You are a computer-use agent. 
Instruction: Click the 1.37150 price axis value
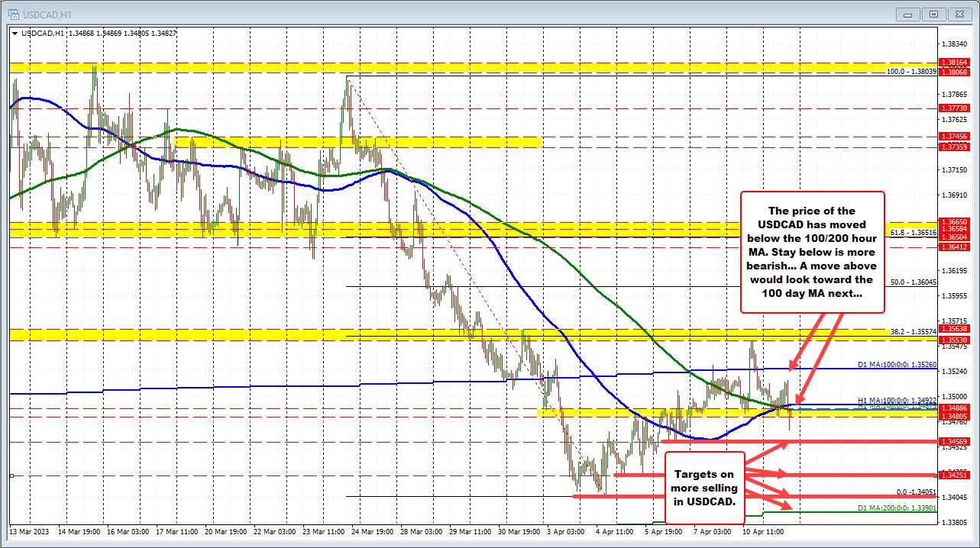955,169
